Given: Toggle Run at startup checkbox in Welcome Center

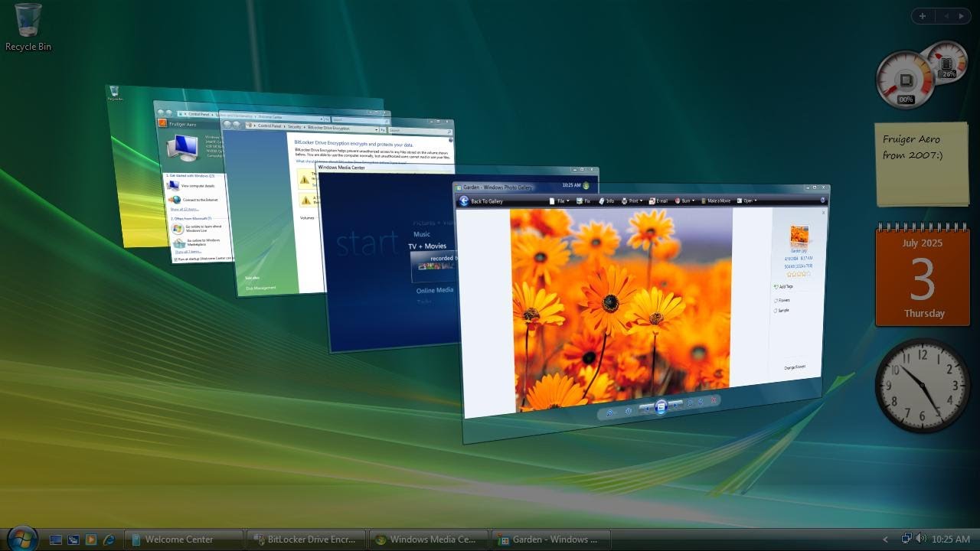Looking at the screenshot, I should pyautogui.click(x=175, y=259).
